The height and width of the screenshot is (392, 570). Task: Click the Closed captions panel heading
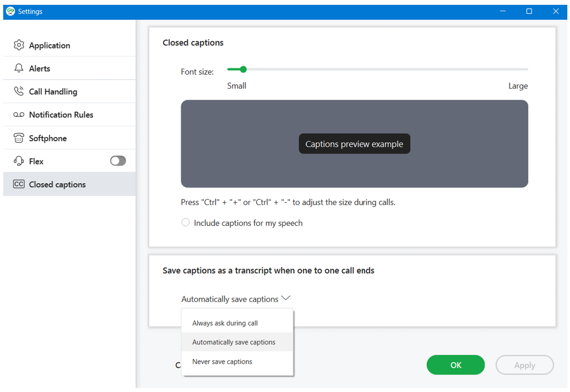click(x=193, y=43)
